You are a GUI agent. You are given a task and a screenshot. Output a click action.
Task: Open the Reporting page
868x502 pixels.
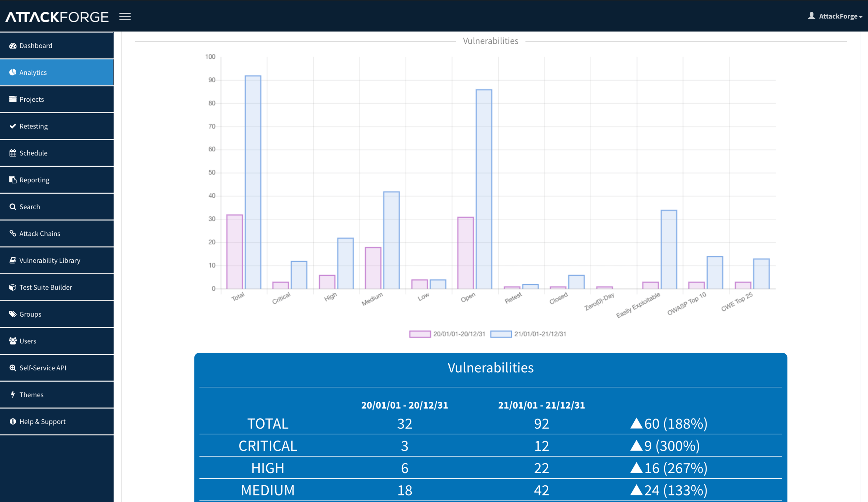click(x=34, y=180)
